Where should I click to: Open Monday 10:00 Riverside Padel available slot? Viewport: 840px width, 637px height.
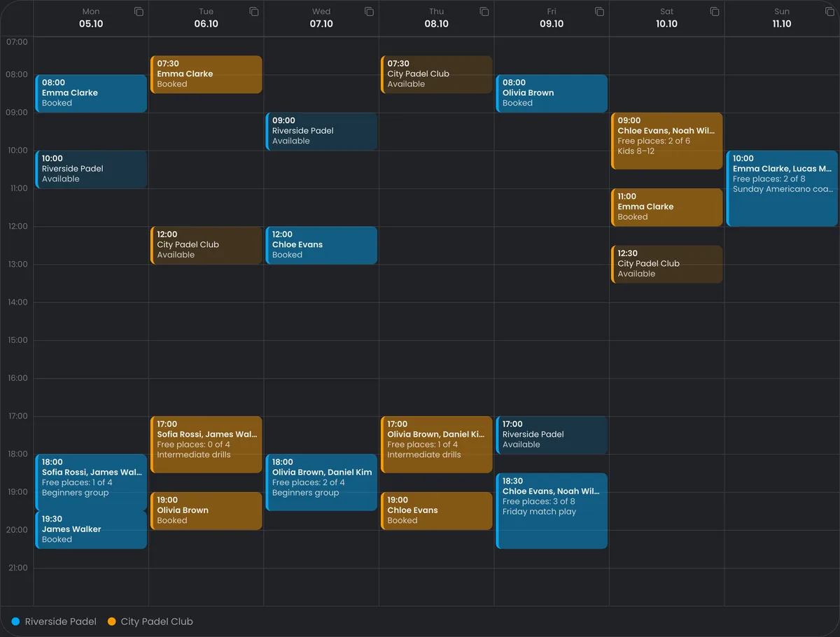(91, 169)
